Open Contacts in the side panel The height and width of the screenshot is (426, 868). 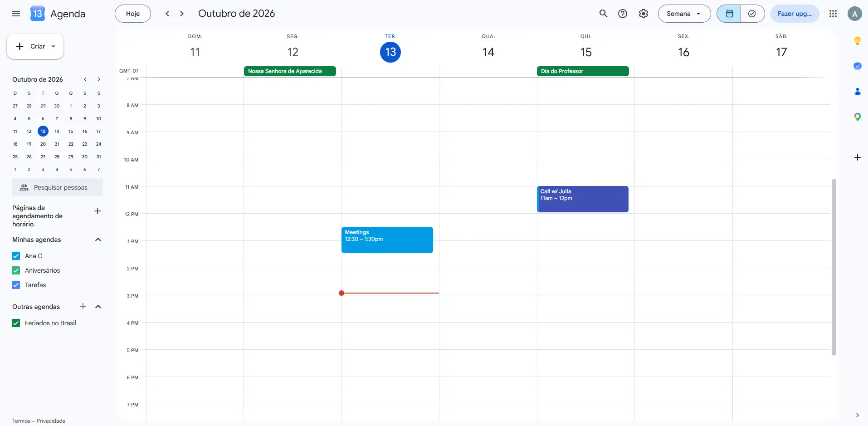pos(857,92)
